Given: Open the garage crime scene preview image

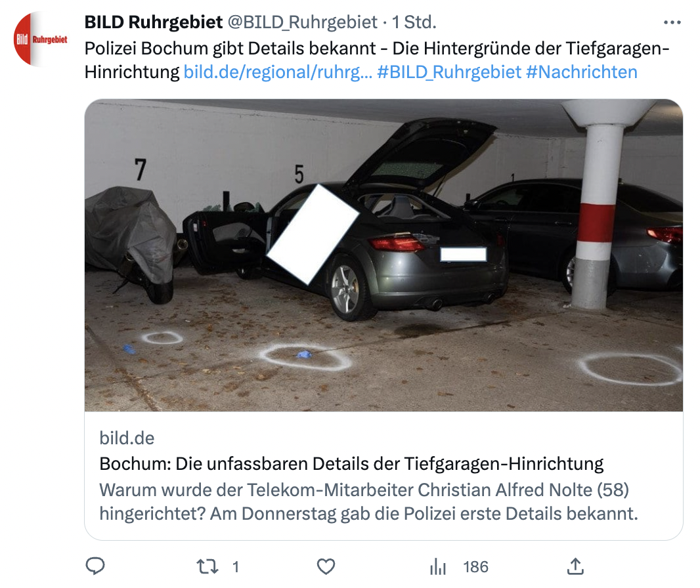Looking at the screenshot, I should click(x=383, y=255).
